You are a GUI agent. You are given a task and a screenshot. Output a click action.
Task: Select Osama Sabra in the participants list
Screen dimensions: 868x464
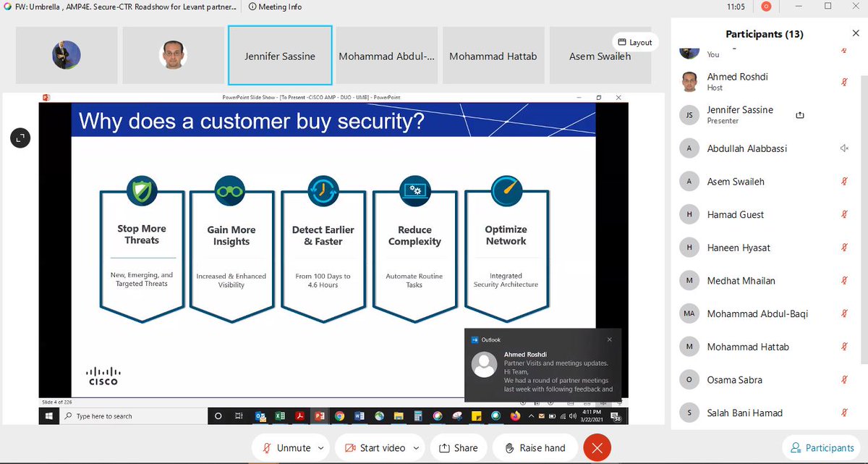(x=767, y=380)
